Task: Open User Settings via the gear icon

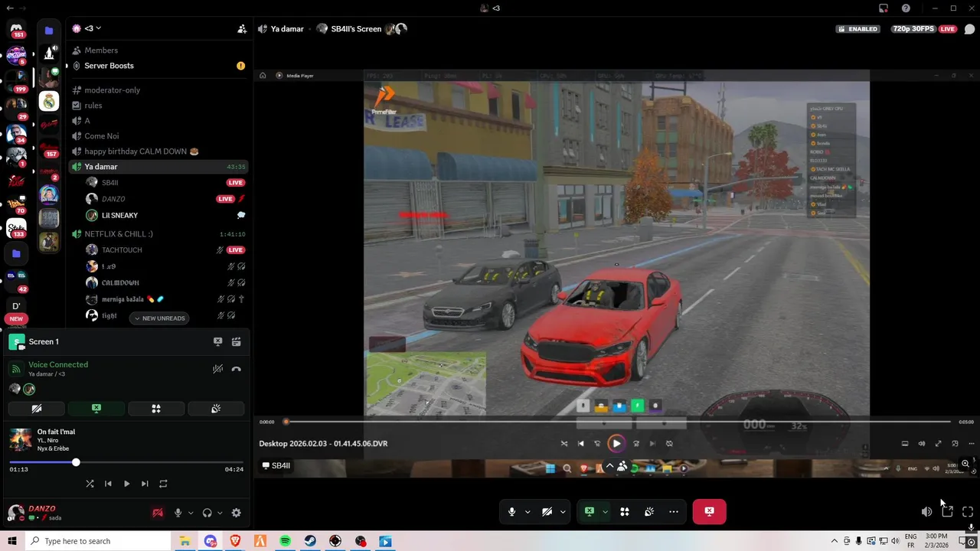Action: [x=236, y=514]
